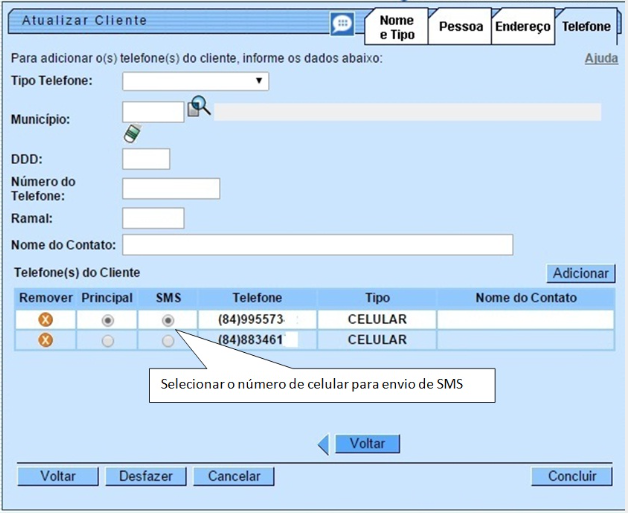Click CELULAR in the (84)995573 row
The width and height of the screenshot is (628, 515).
377,320
